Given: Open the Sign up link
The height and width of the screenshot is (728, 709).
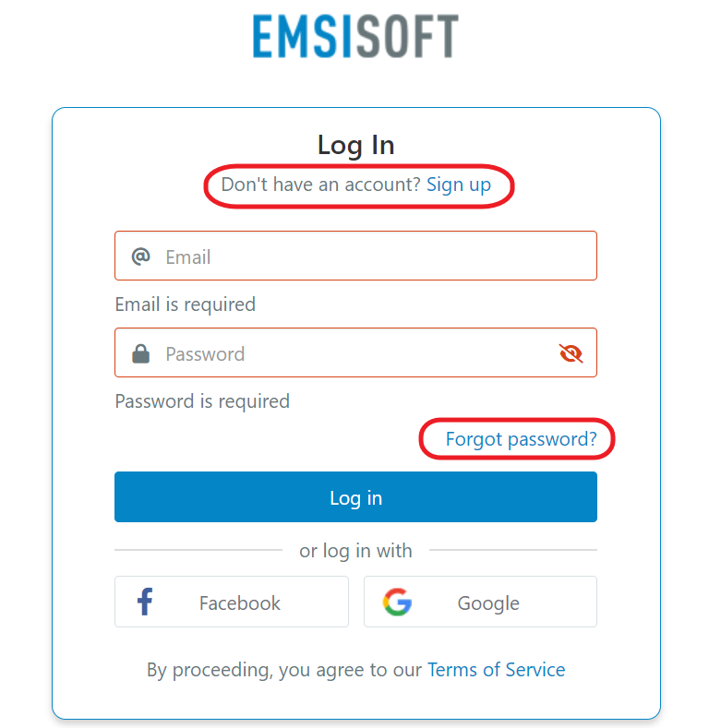Looking at the screenshot, I should tap(459, 185).
